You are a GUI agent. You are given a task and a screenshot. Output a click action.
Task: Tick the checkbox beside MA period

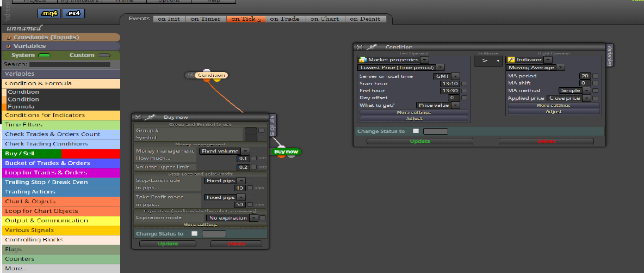(x=596, y=76)
